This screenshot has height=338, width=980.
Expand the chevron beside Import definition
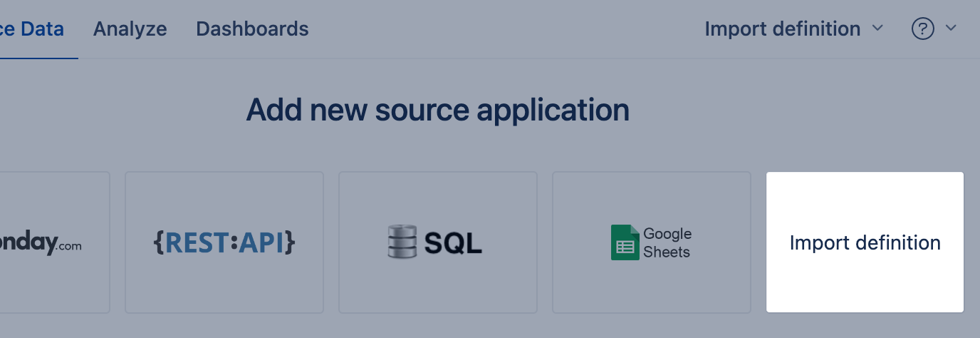coord(877,29)
